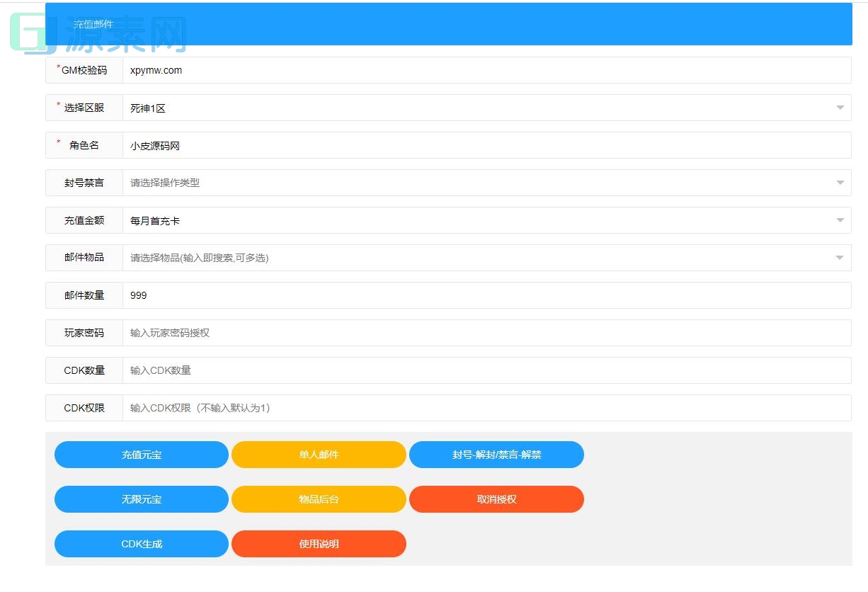Click the 无限元宝 unlimited ingots button
868x592 pixels.
[x=141, y=499]
